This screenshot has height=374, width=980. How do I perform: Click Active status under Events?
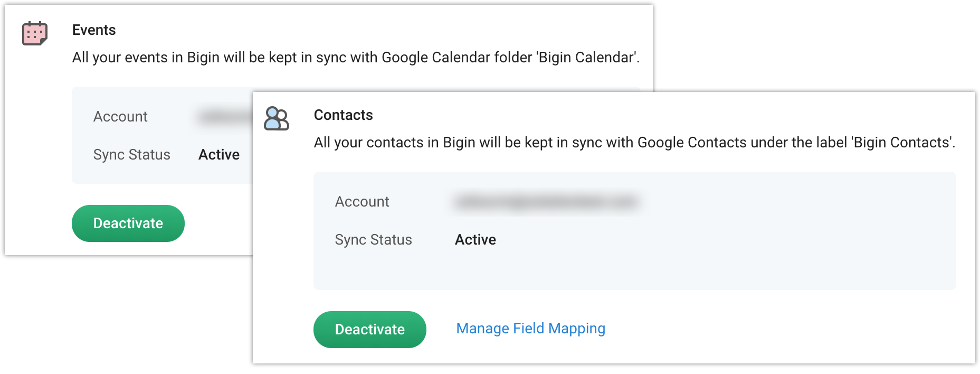point(219,155)
